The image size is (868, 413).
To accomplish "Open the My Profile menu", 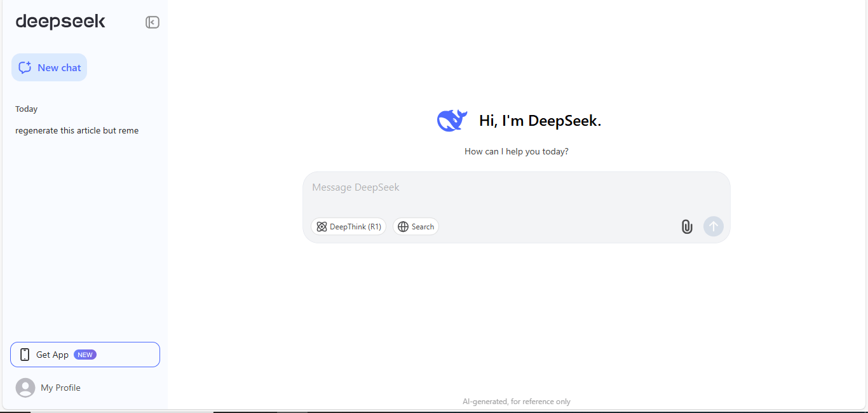I will [x=60, y=388].
